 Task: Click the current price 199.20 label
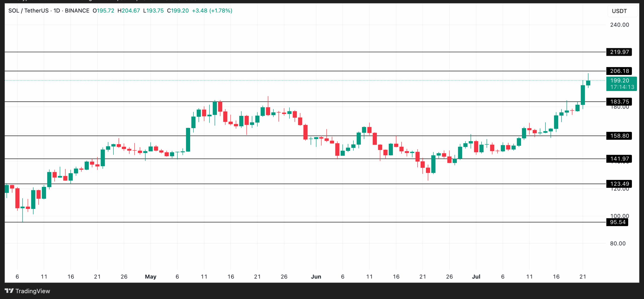[620, 80]
